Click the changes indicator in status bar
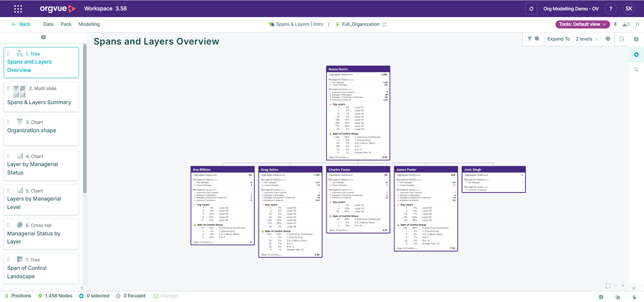644x302 pixels. [x=166, y=296]
